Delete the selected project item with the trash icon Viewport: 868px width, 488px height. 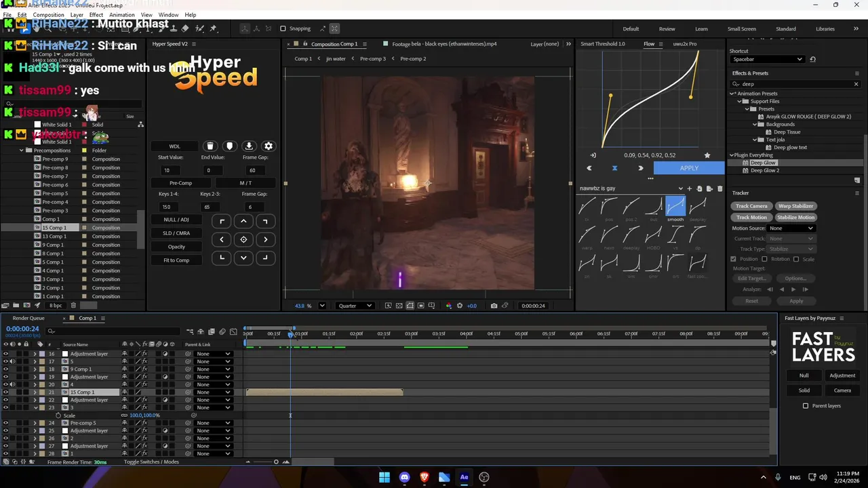tap(73, 306)
